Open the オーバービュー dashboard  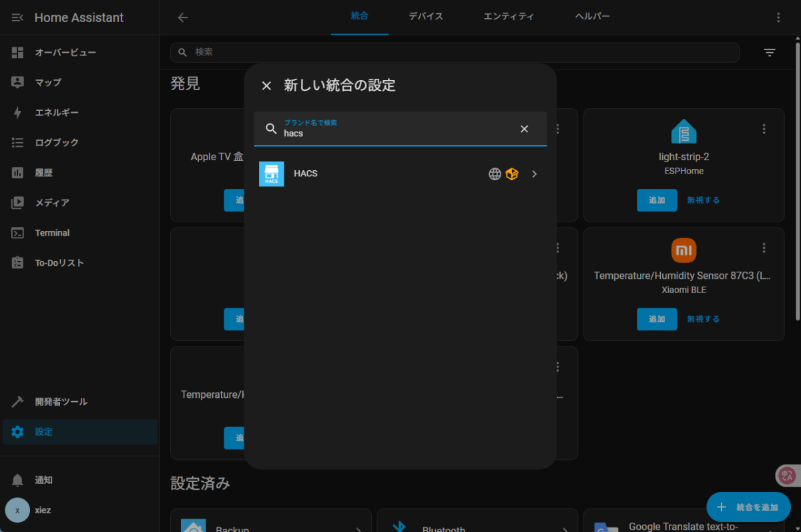[80, 52]
